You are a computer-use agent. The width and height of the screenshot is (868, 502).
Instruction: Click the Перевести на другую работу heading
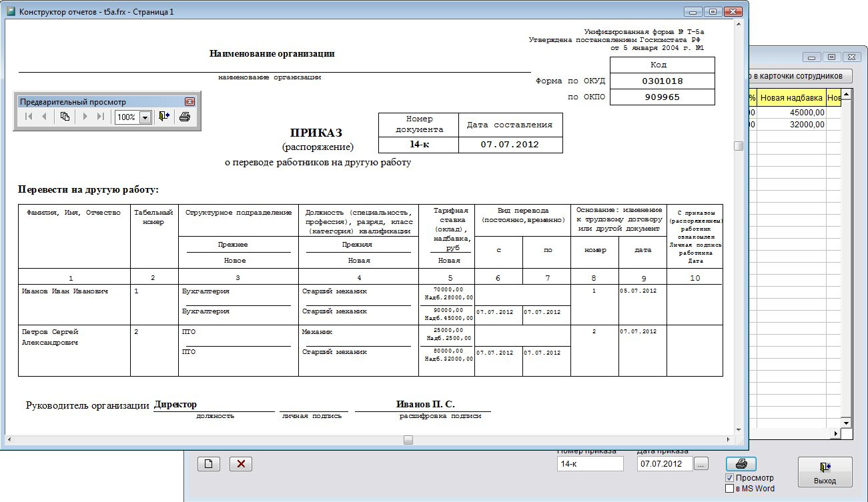point(89,190)
